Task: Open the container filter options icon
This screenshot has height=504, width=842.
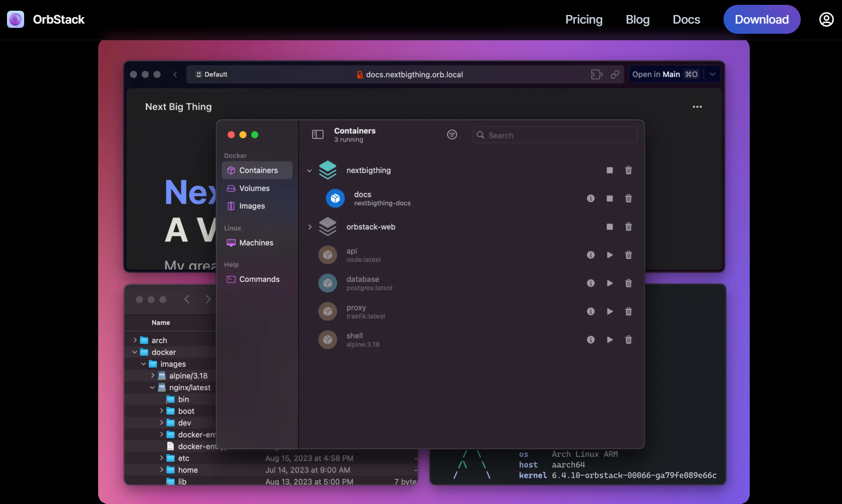Action: 452,135
